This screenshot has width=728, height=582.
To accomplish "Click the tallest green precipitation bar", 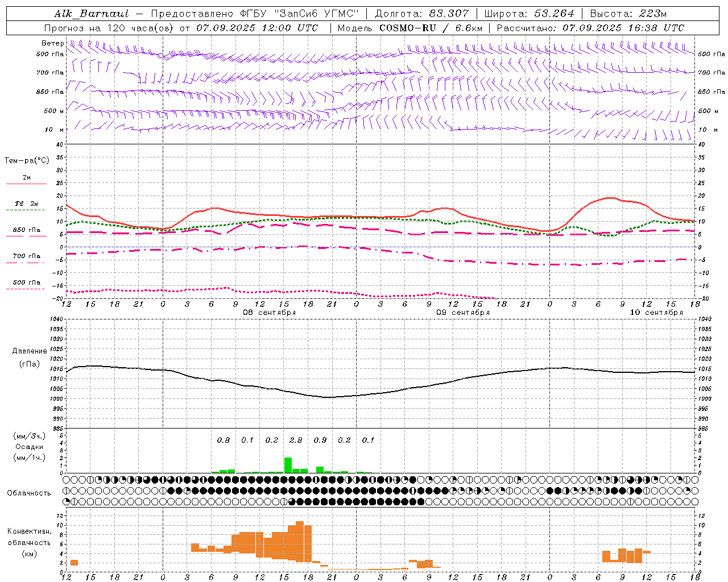I will click(288, 465).
